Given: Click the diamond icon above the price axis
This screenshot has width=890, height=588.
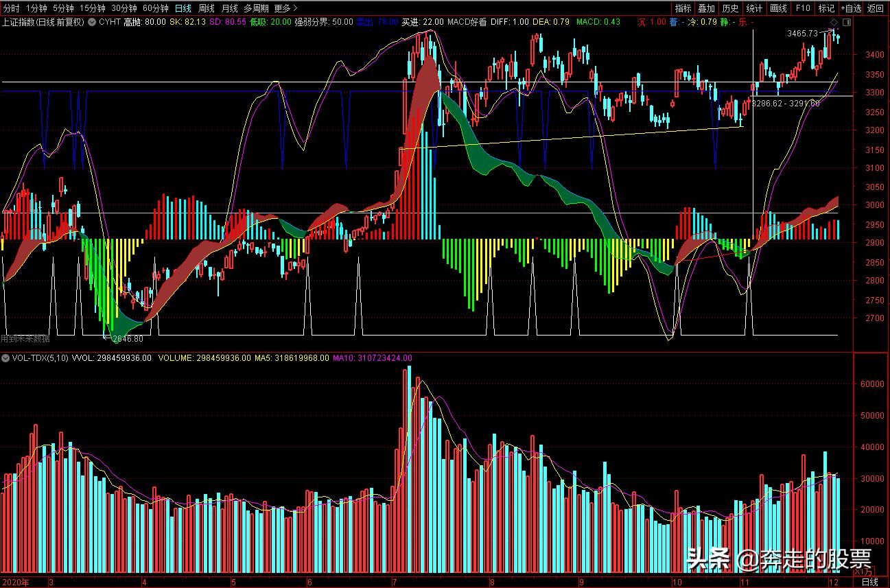Looking at the screenshot, I should tap(832, 23).
